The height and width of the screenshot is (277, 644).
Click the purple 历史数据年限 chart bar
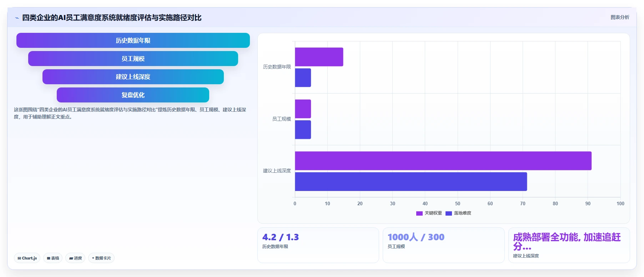click(319, 57)
